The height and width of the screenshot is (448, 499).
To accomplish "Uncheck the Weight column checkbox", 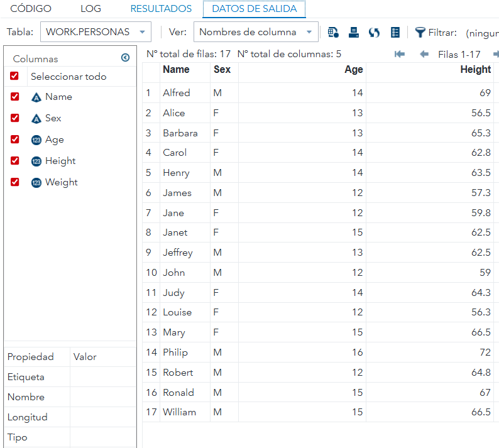I will click(14, 182).
